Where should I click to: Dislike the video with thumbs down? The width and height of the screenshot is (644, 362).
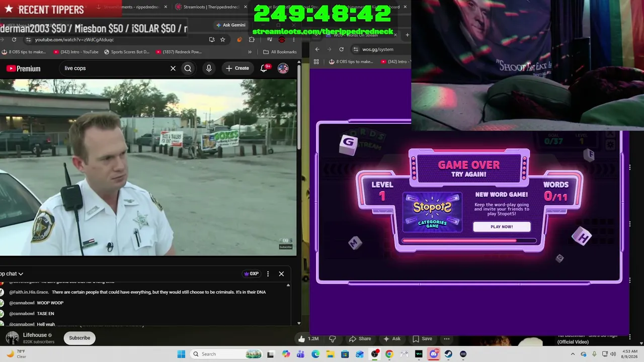coord(332,339)
